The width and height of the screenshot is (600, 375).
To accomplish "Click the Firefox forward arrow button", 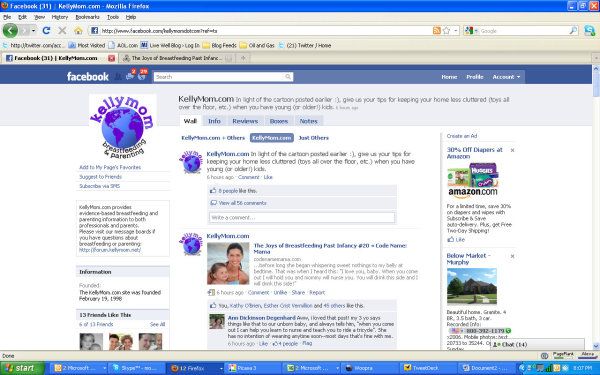I will click(x=24, y=30).
